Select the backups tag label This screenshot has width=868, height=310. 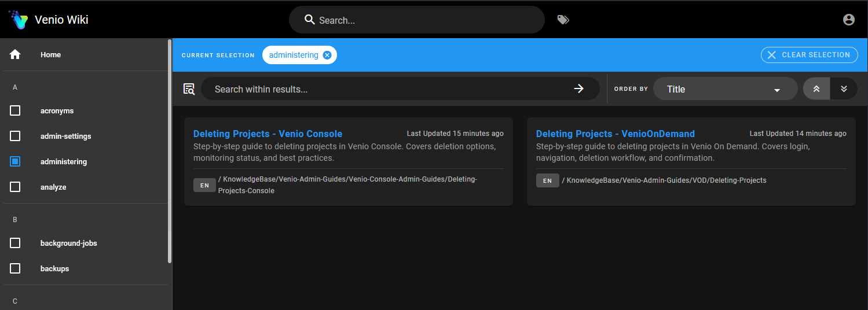click(x=54, y=268)
